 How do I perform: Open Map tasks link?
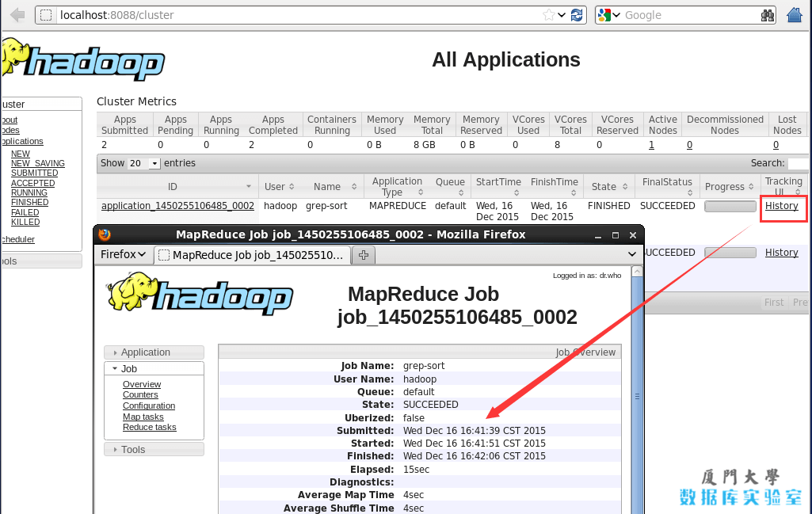click(143, 417)
